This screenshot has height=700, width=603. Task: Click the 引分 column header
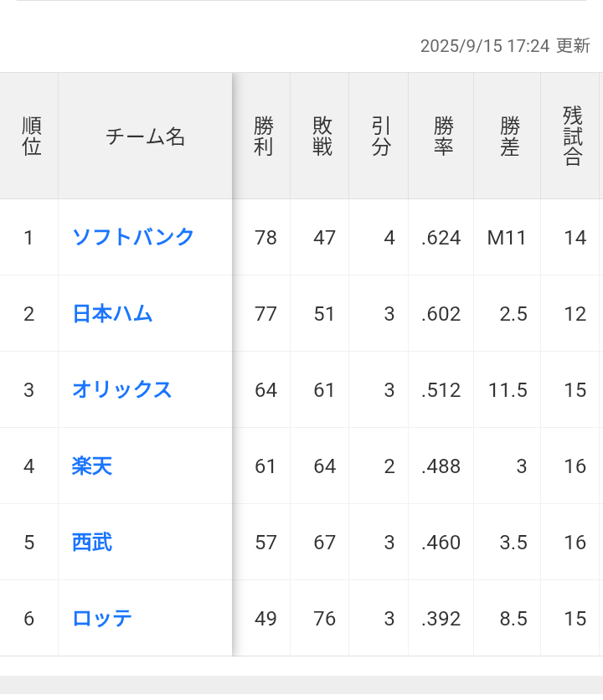(x=381, y=136)
